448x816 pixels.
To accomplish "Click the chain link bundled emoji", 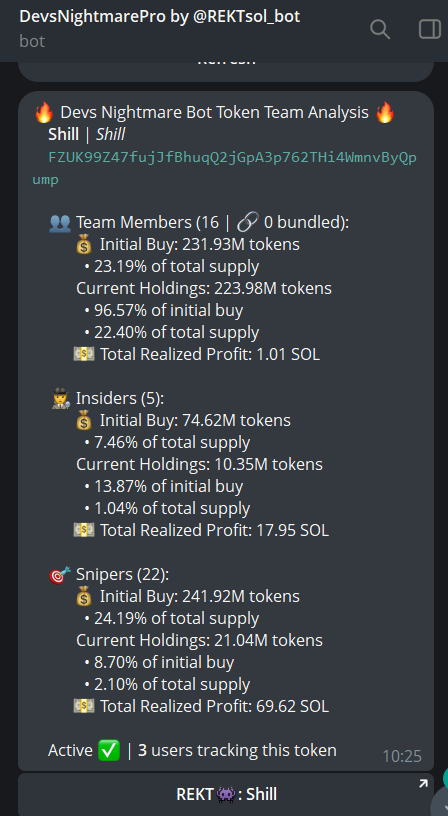I will (x=247, y=223).
